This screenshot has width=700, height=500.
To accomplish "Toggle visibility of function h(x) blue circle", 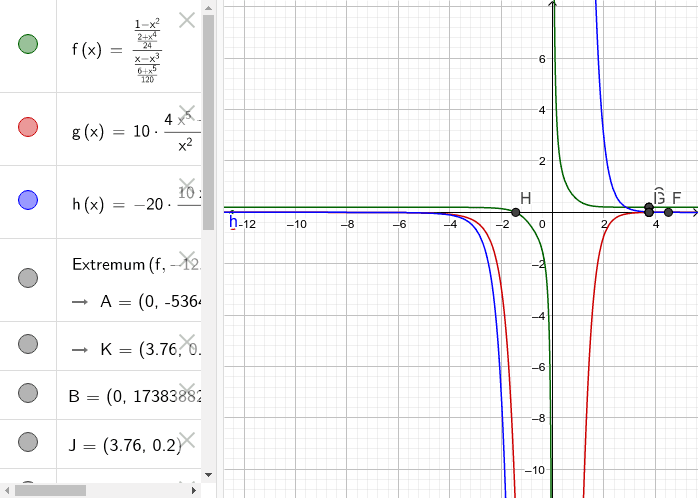I will coord(28,200).
